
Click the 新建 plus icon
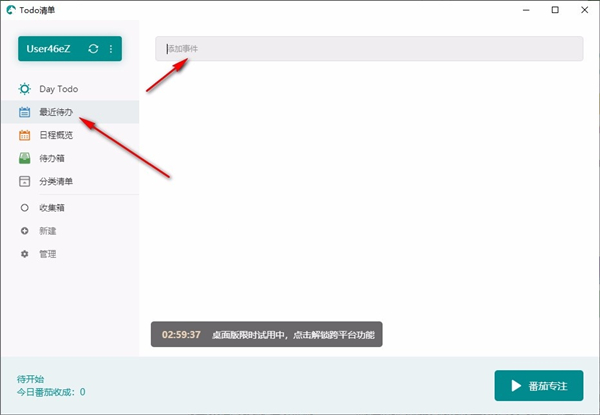click(25, 231)
